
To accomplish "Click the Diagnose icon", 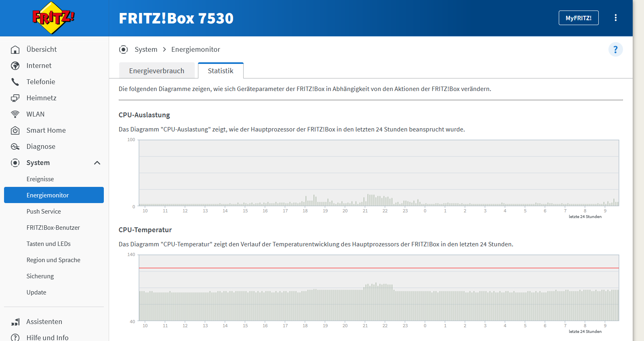I will [15, 146].
